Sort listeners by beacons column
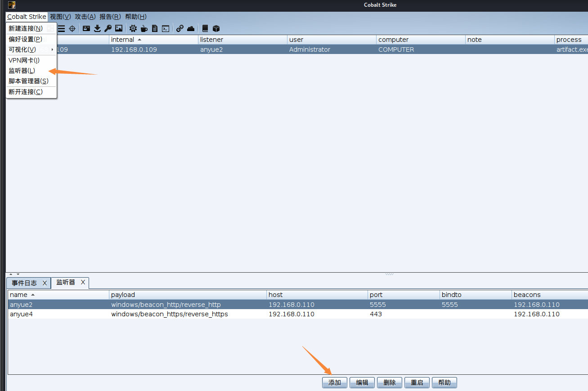The width and height of the screenshot is (588, 391). [x=550, y=295]
